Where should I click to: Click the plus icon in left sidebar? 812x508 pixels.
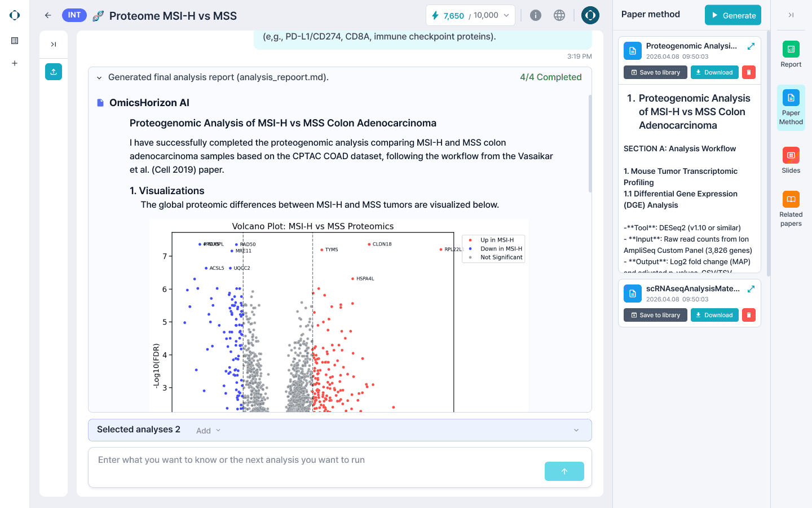15,63
